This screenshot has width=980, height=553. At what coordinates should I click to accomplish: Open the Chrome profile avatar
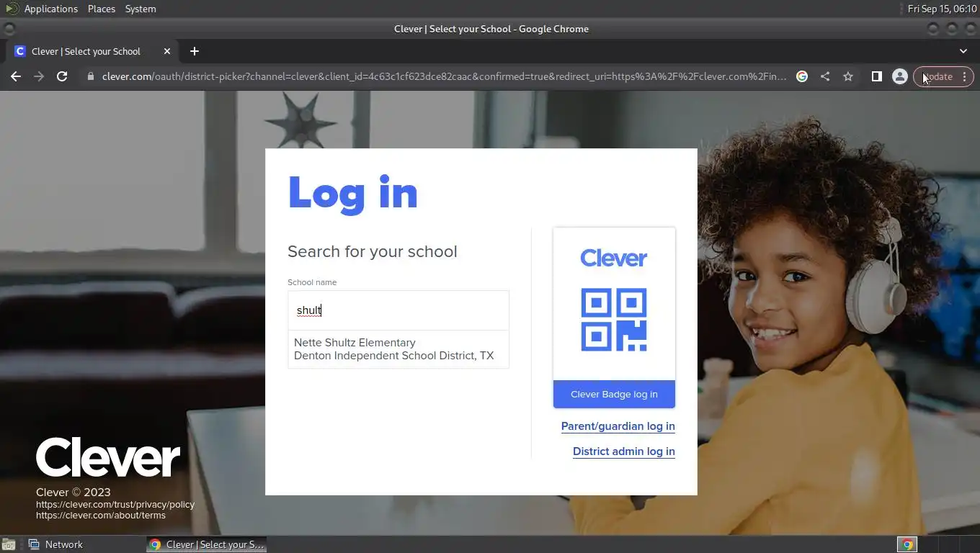tap(899, 76)
